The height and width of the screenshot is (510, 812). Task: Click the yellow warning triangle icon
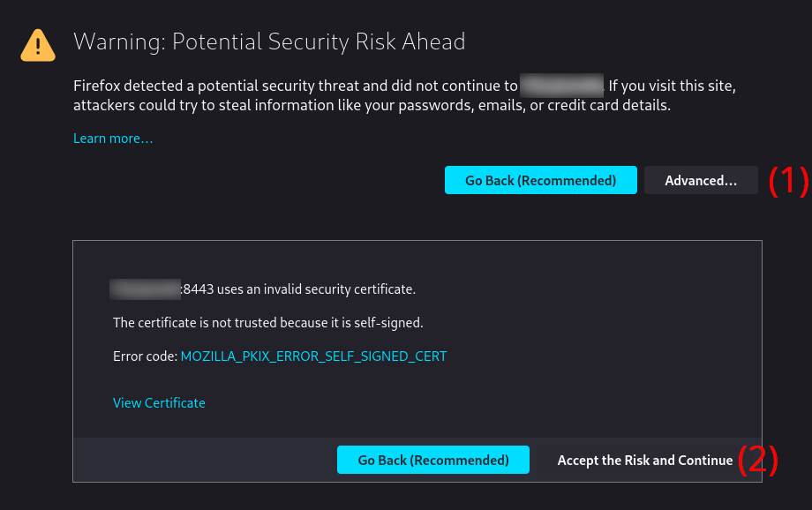pyautogui.click(x=38, y=46)
